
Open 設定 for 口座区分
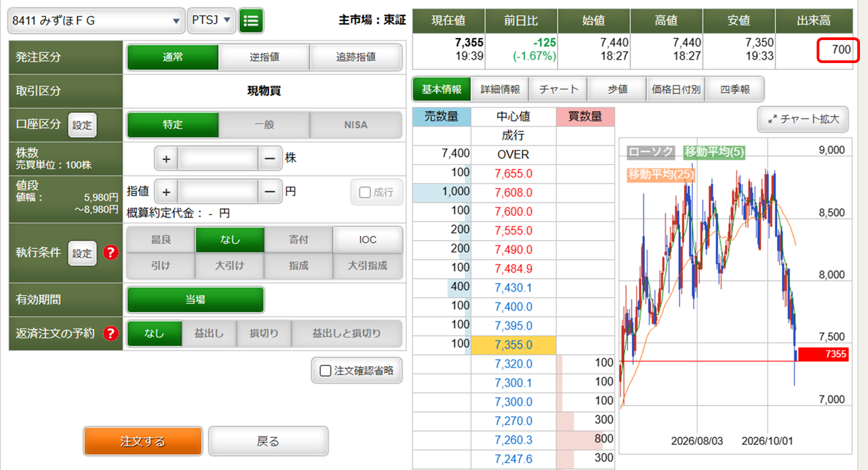82,125
